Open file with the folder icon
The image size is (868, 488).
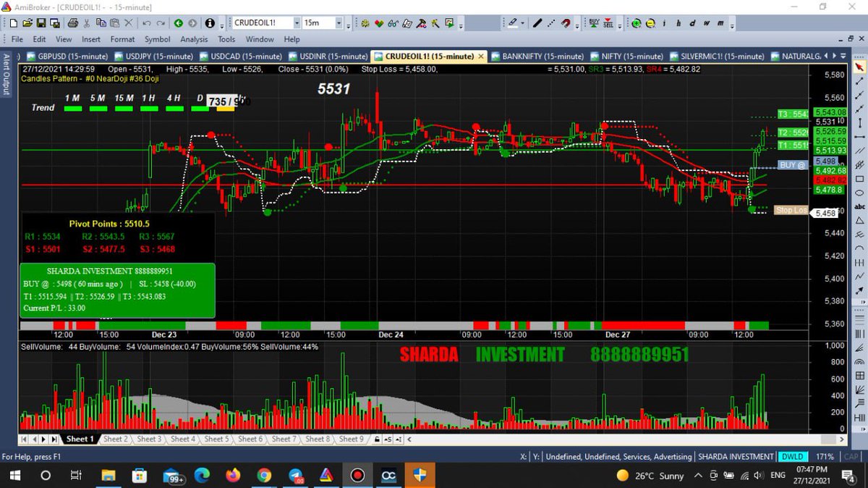(27, 23)
